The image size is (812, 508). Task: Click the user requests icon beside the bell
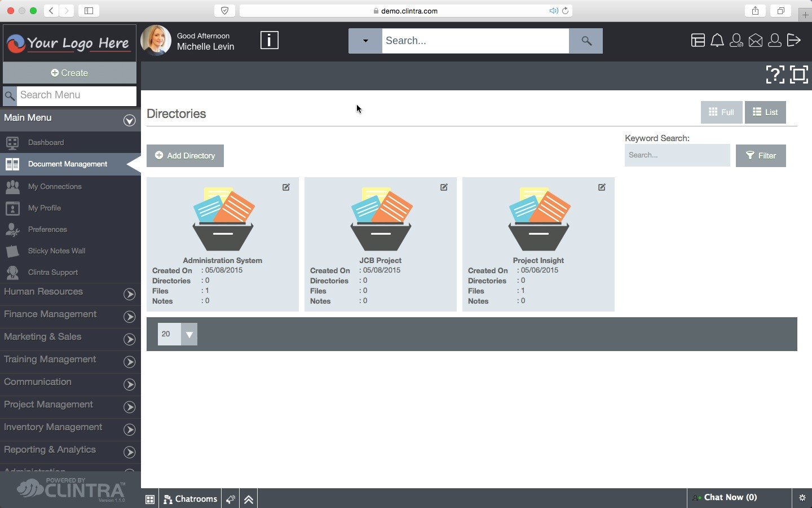point(736,40)
